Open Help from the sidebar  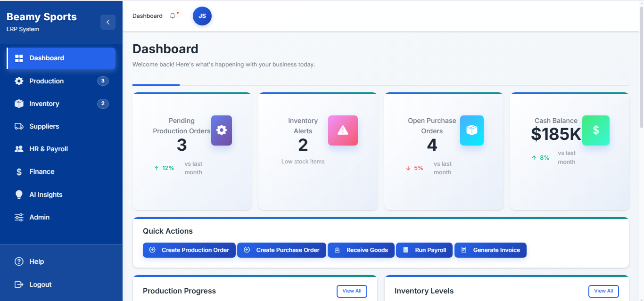(x=61, y=261)
